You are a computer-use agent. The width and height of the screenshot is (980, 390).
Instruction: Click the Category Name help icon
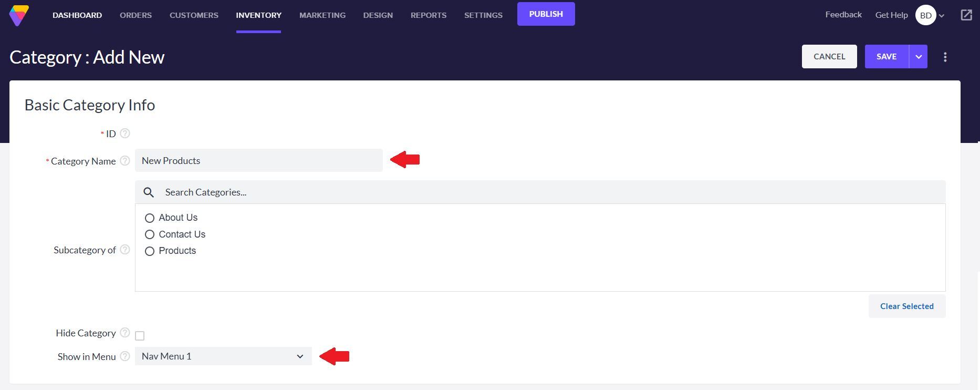point(124,161)
